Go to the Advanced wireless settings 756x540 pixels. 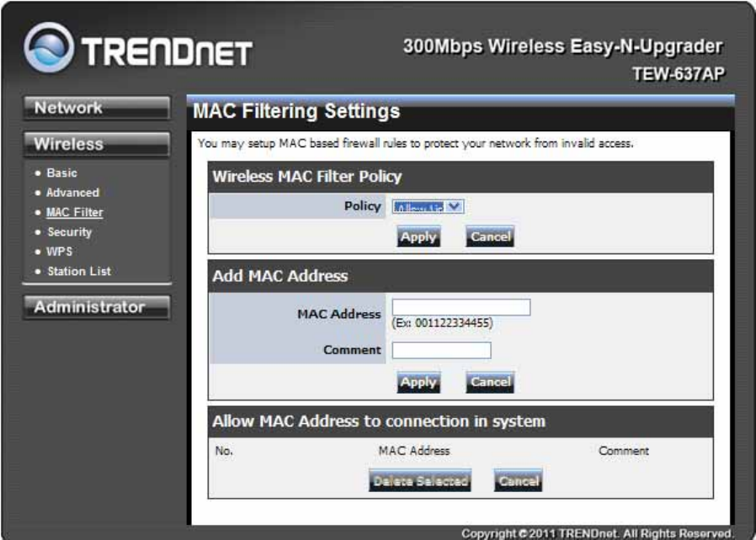click(72, 193)
